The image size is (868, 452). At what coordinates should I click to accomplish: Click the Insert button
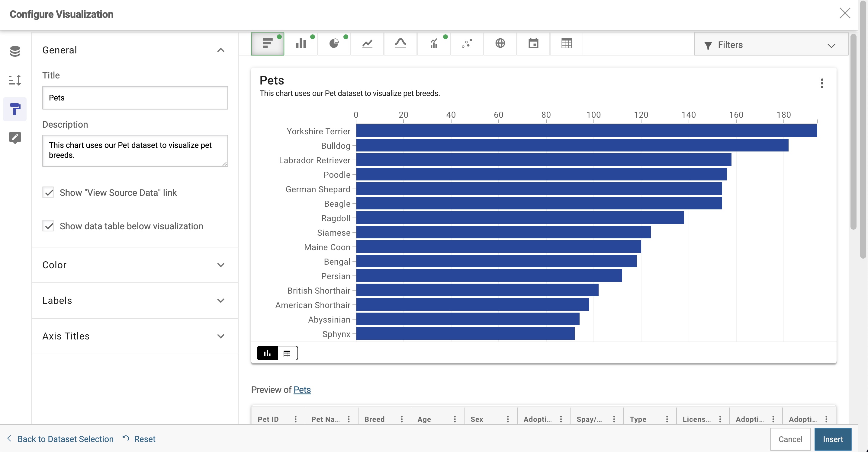click(833, 439)
